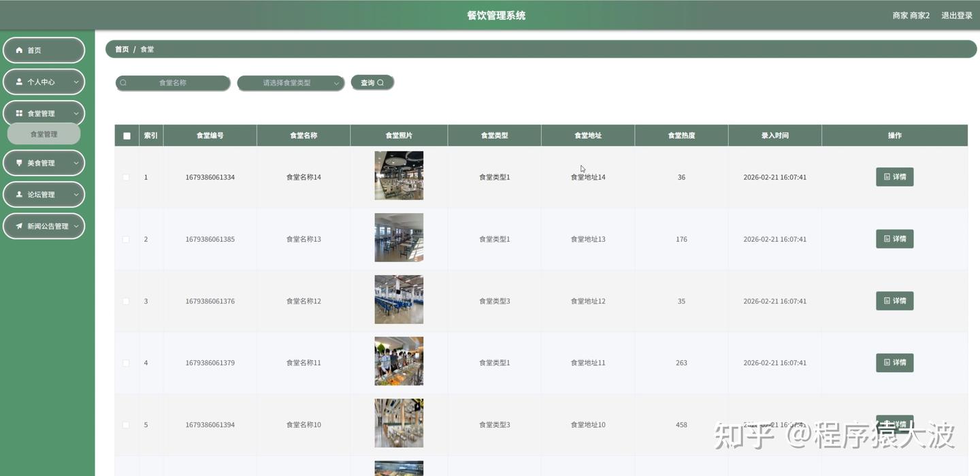Screen dimensions: 980x476
Task: Expand the 论坛管理 menu chevron
Action: click(x=76, y=195)
